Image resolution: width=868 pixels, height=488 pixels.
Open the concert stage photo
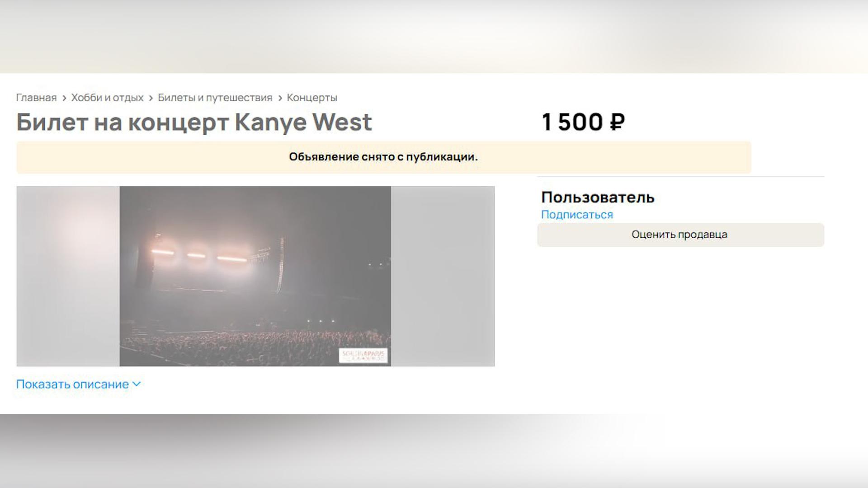tap(255, 276)
